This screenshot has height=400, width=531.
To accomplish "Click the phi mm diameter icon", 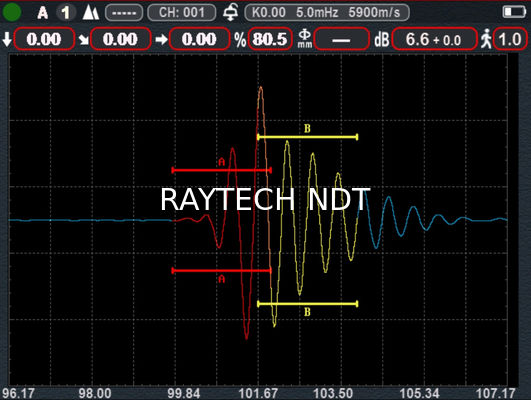I will 304,39.
